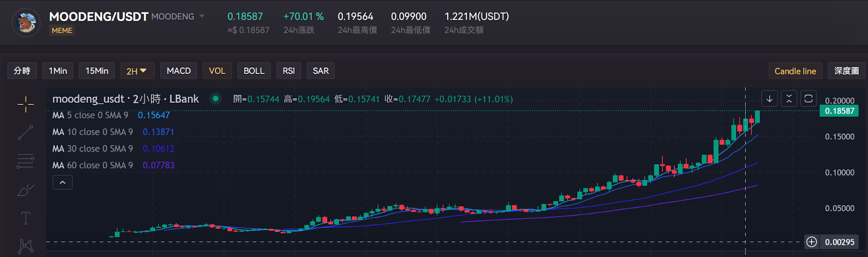Switch to 深度圖 depth chart
This screenshot has height=257, width=868.
coord(846,71)
